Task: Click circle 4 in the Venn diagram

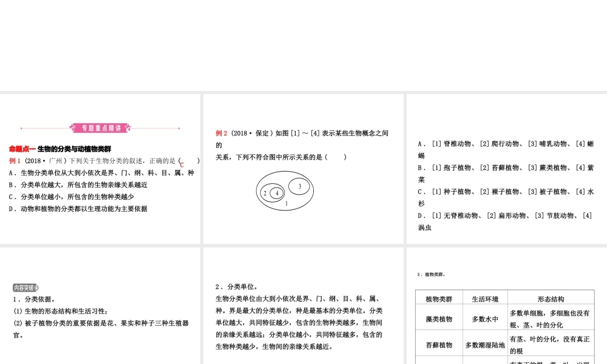Action: [x=277, y=193]
